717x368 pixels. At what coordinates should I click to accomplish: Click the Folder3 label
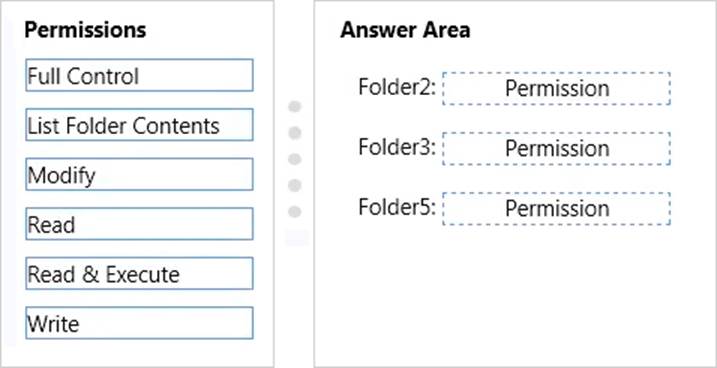point(397,147)
